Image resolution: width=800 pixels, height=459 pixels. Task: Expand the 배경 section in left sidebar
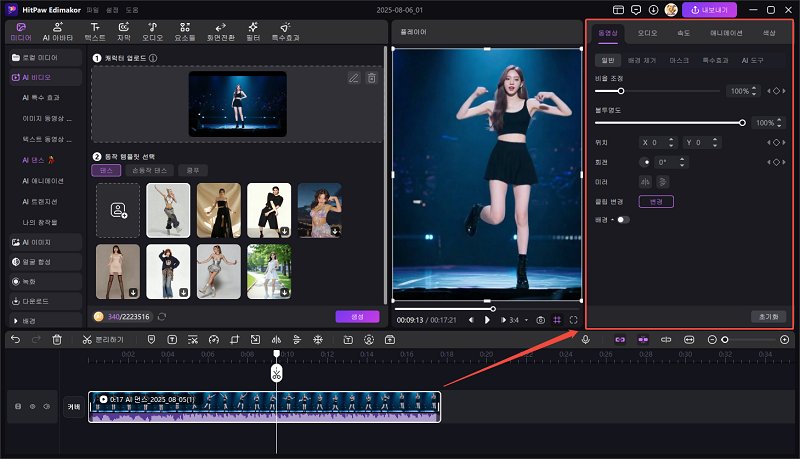click(45, 321)
